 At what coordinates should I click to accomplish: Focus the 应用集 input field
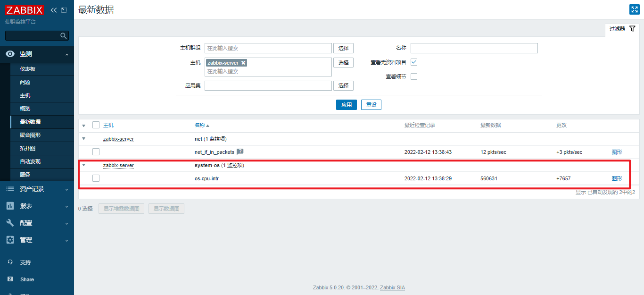[268, 85]
